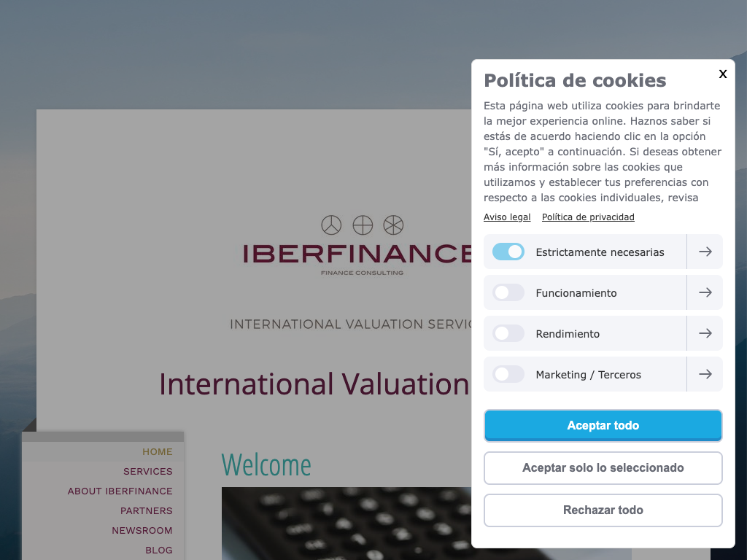Image resolution: width=747 pixels, height=560 pixels.
Task: Close the cookie policy dialog
Action: pyautogui.click(x=722, y=74)
